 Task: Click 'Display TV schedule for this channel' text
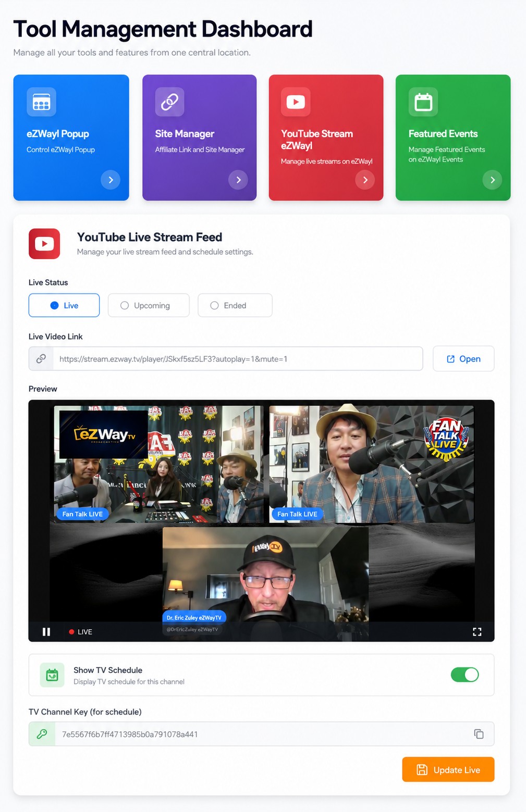coord(129,682)
